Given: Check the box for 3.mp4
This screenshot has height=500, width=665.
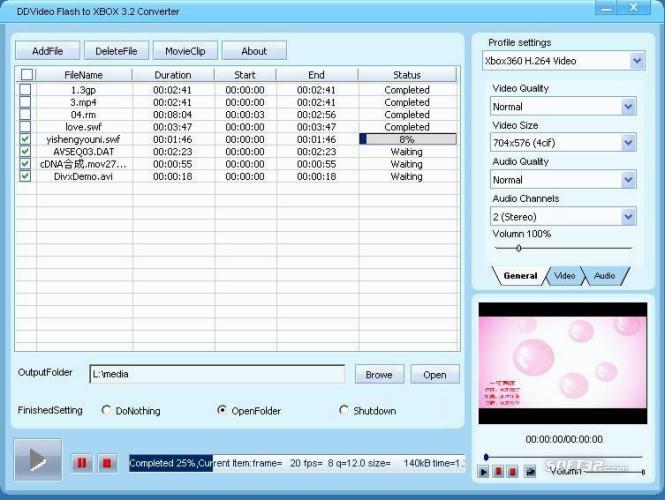Looking at the screenshot, I should (x=25, y=102).
